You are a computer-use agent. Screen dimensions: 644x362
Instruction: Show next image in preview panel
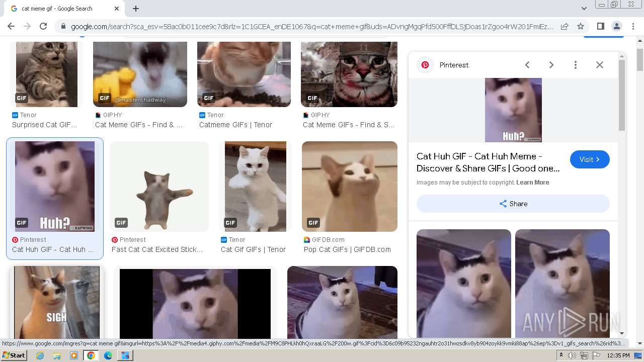(551, 65)
